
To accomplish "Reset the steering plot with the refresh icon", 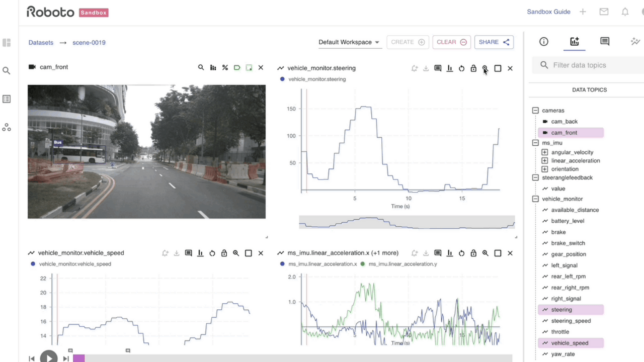I will click(x=461, y=68).
